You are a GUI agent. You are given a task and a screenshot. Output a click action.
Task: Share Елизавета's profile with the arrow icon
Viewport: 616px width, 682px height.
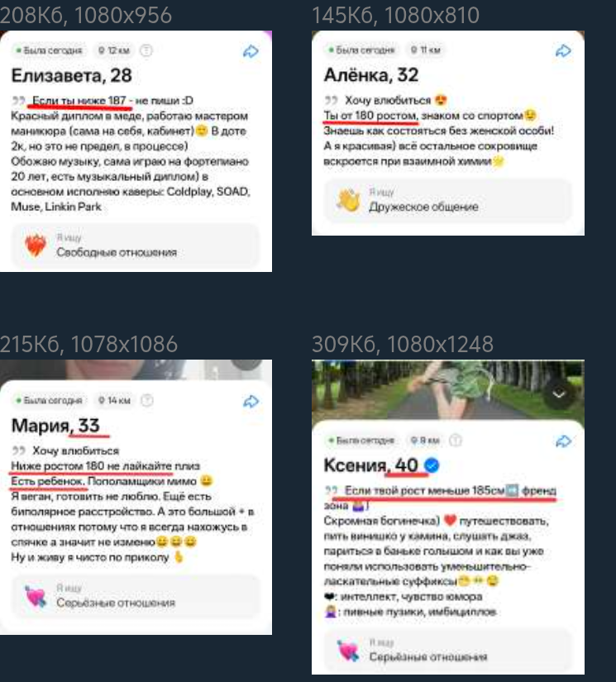(x=251, y=51)
